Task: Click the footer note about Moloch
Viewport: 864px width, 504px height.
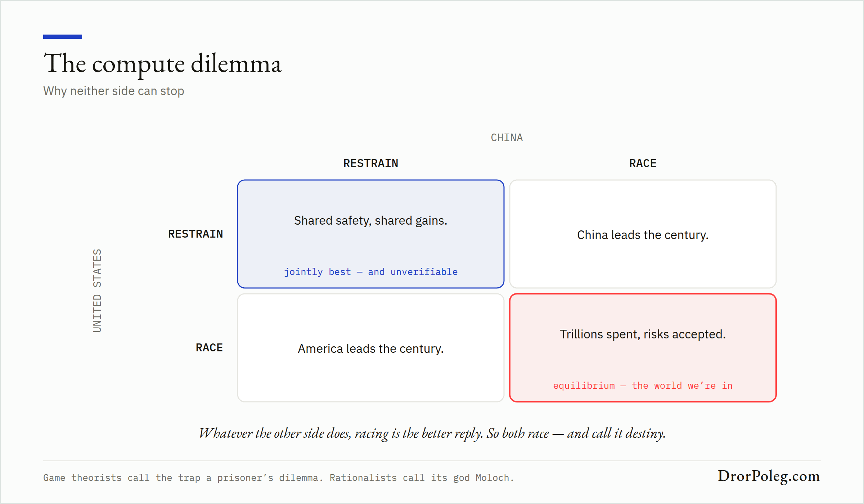Action: pyautogui.click(x=279, y=478)
